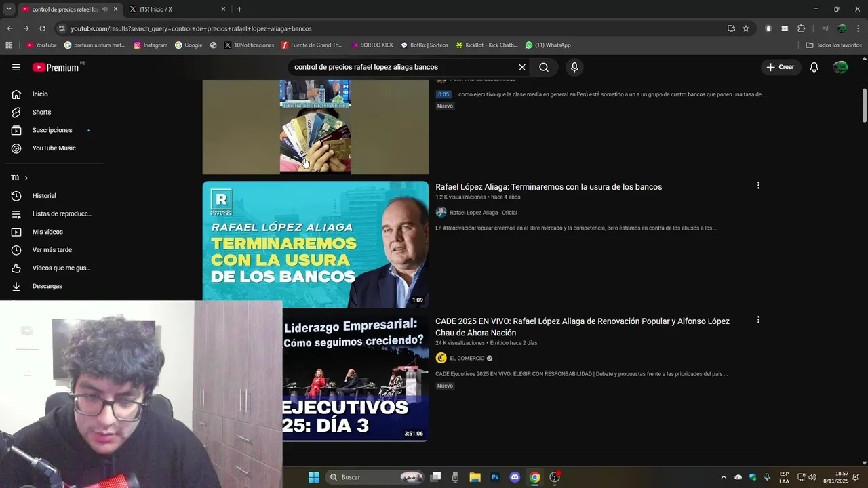The image size is (868, 488).
Task: Show hidden system tray icons
Action: click(724, 477)
